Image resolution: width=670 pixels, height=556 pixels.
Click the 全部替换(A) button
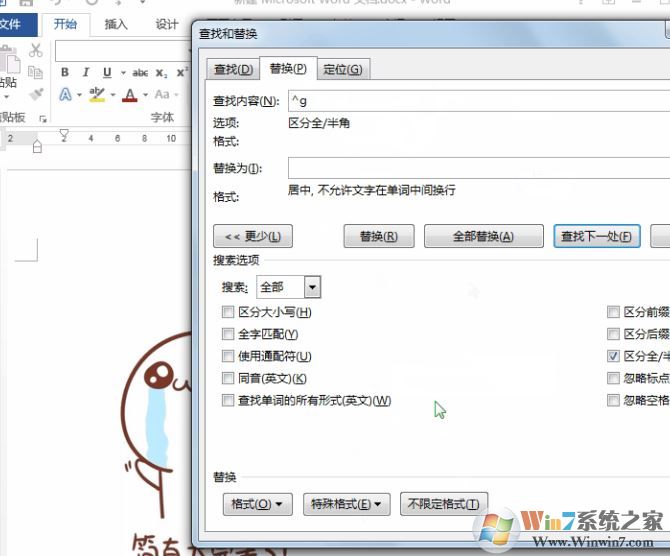pyautogui.click(x=484, y=236)
